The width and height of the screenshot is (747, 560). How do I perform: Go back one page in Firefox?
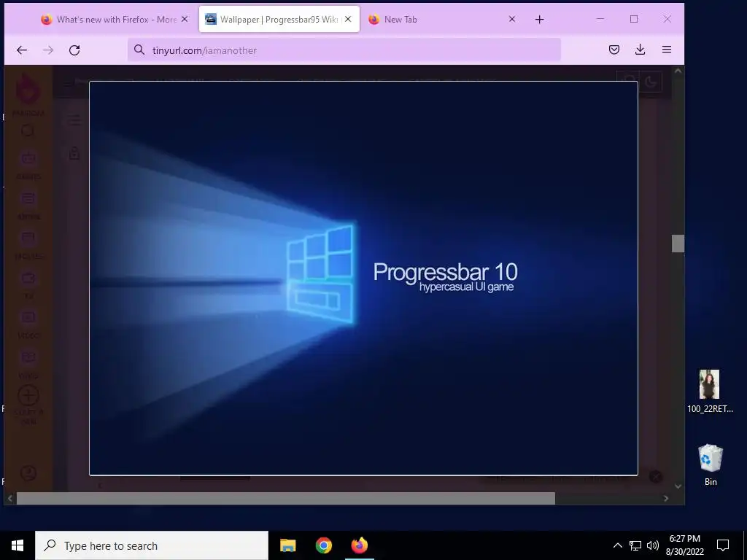tap(22, 50)
